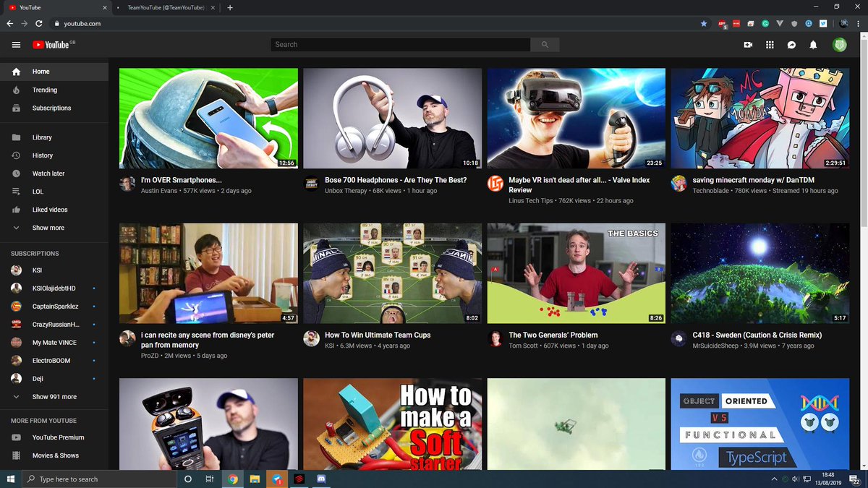Click Tom Scott channel avatar

(x=495, y=339)
